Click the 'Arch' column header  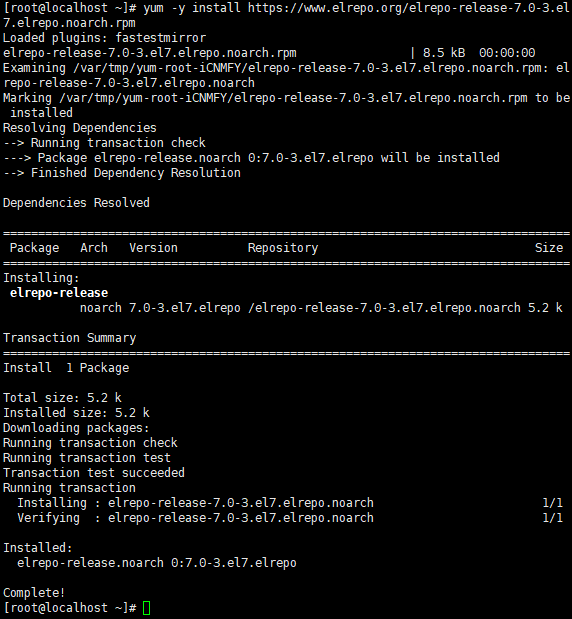coord(94,248)
